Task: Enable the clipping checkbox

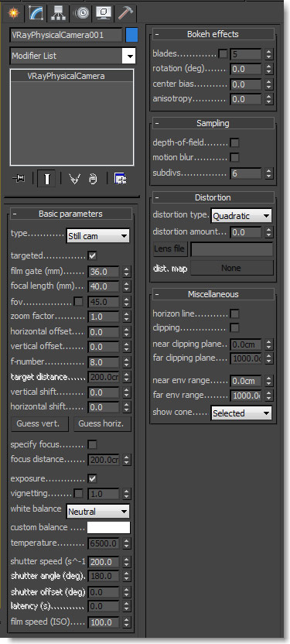Action: pos(234,327)
